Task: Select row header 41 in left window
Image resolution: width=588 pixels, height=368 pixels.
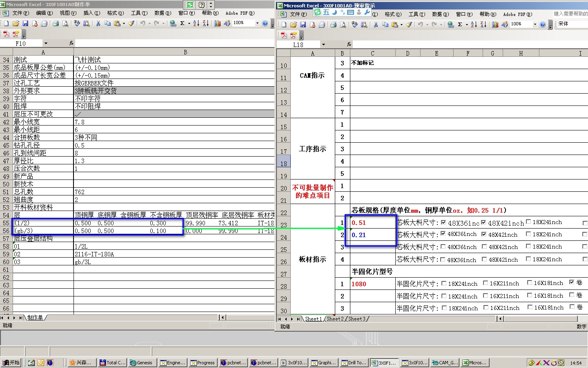Action: click(6, 114)
